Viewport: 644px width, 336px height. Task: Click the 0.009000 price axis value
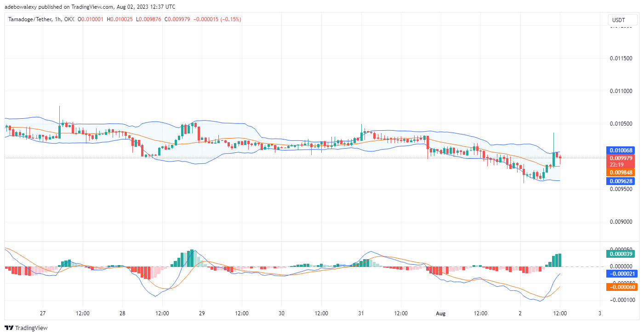(621, 222)
